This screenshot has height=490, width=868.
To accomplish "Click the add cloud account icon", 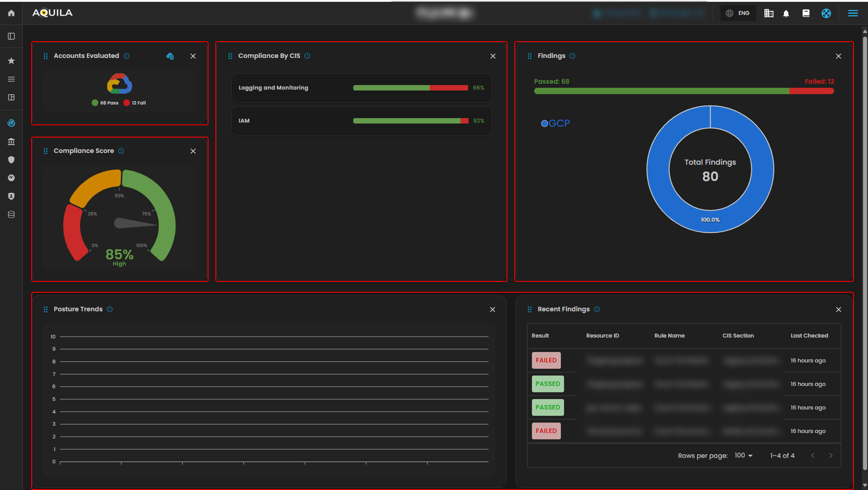I will click(170, 56).
